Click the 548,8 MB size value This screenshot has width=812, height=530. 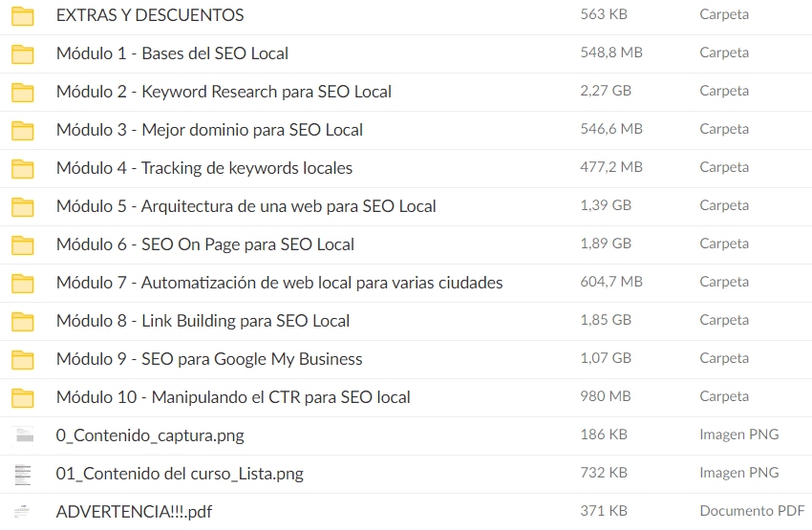(611, 53)
